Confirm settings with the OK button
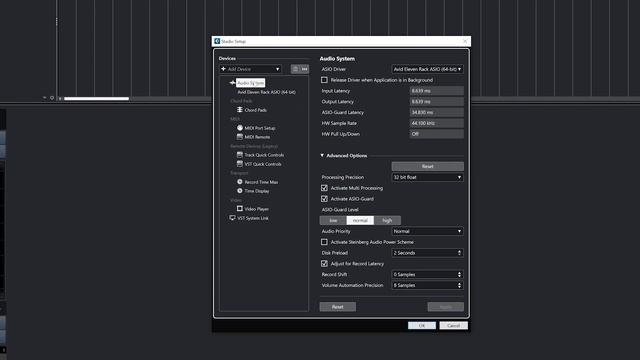The width and height of the screenshot is (640, 360). point(422,325)
